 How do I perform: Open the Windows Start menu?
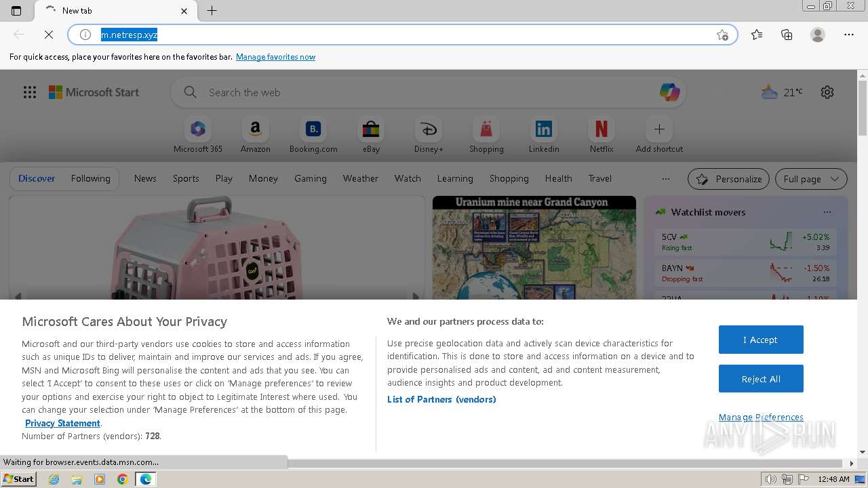pos(18,479)
